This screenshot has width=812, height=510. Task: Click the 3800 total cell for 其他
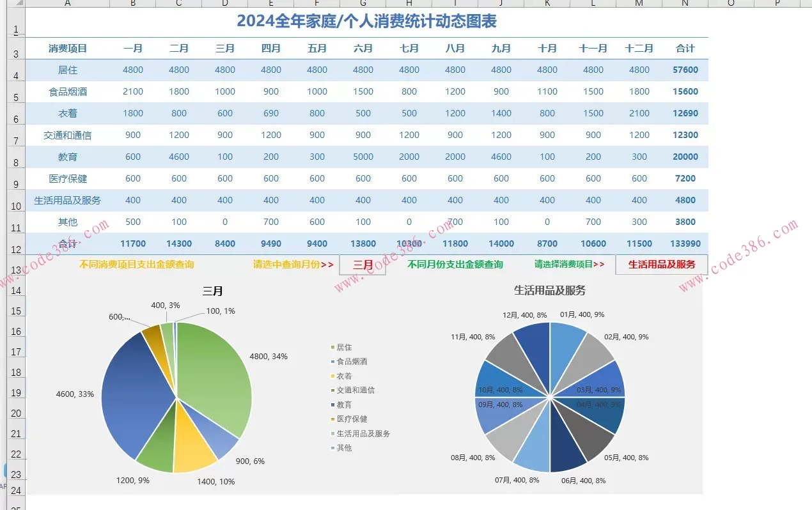[x=685, y=222]
